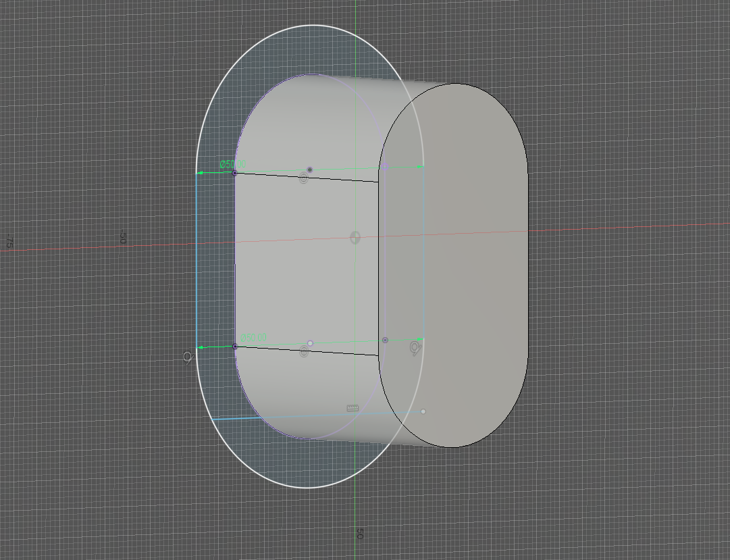Select the lower Ø50.00 diameter dimension label
730x560 pixels.
[x=253, y=337]
